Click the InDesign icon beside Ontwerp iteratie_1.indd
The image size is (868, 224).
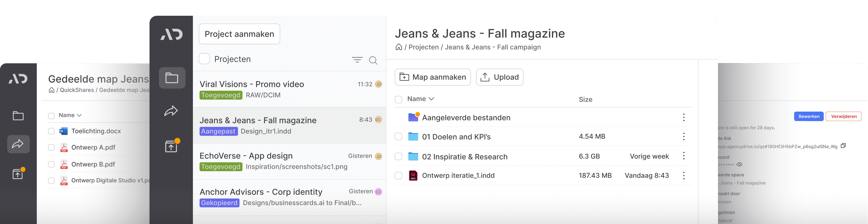click(413, 175)
